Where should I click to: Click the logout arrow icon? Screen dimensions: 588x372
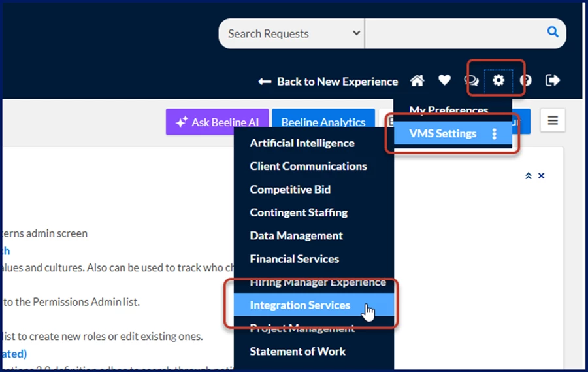click(552, 80)
